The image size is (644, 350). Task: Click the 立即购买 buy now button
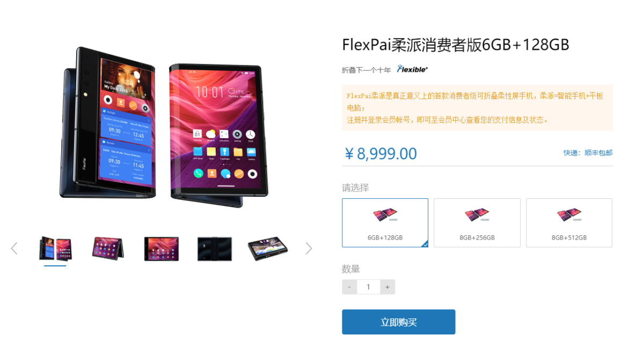pyautogui.click(x=399, y=322)
